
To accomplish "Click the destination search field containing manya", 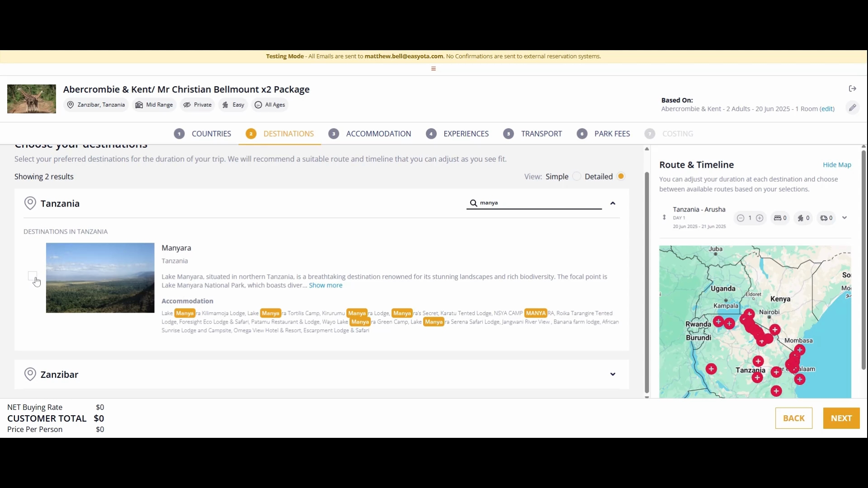I will tap(534, 203).
